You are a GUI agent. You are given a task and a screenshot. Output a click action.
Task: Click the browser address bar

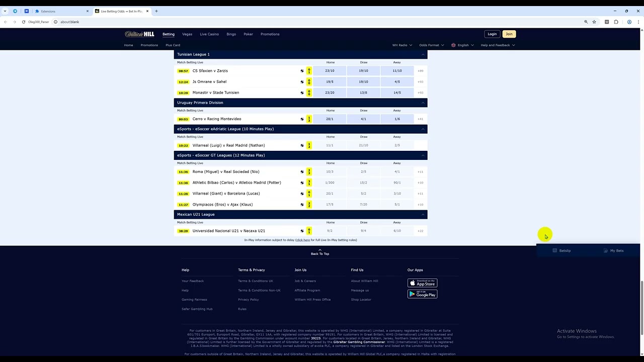pos(317,22)
